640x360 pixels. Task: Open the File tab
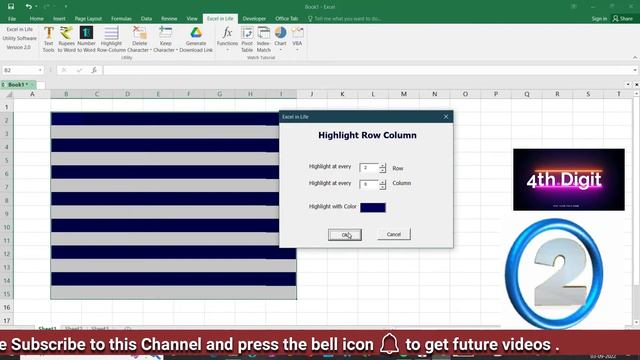(12, 19)
